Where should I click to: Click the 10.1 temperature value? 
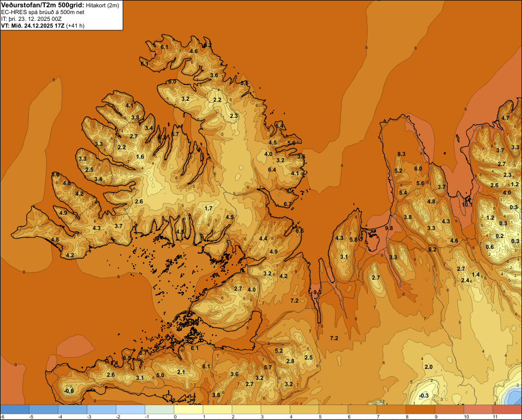click(x=467, y=205)
